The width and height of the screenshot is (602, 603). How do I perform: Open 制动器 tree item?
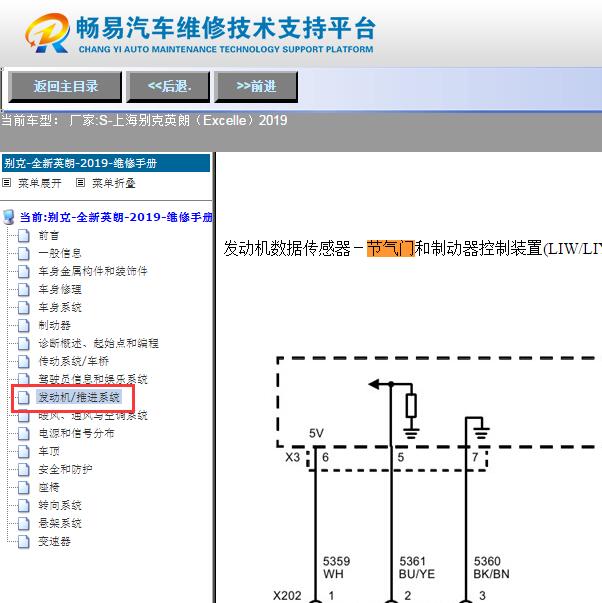pyautogui.click(x=54, y=325)
